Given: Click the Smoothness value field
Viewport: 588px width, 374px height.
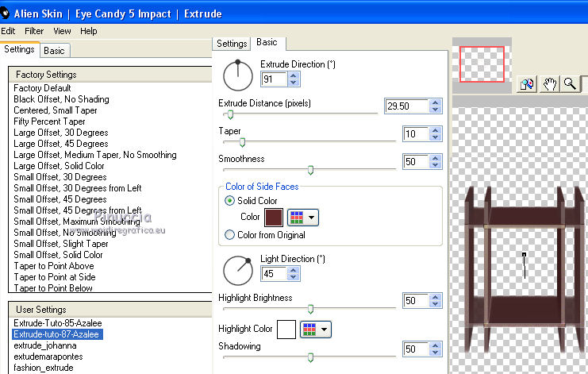Looking at the screenshot, I should (x=416, y=162).
